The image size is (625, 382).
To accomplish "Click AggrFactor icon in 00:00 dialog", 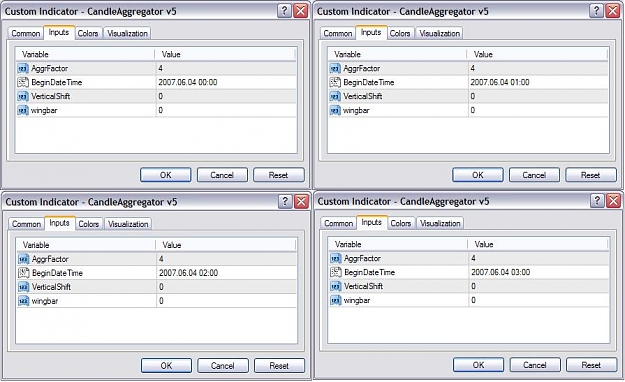I will pyautogui.click(x=23, y=69).
